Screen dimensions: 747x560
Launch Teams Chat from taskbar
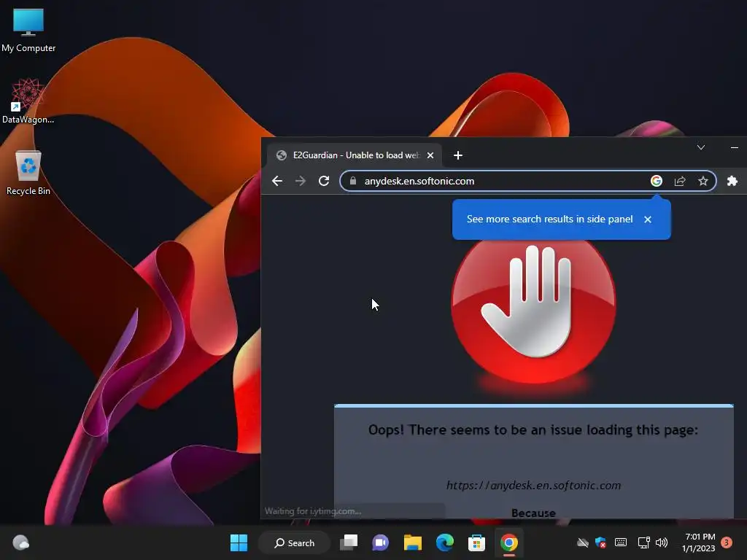click(x=381, y=542)
